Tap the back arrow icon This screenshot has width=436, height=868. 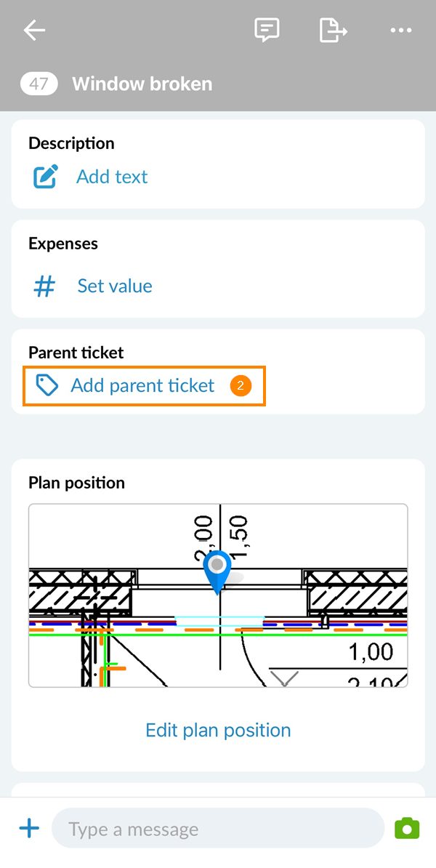click(x=34, y=31)
